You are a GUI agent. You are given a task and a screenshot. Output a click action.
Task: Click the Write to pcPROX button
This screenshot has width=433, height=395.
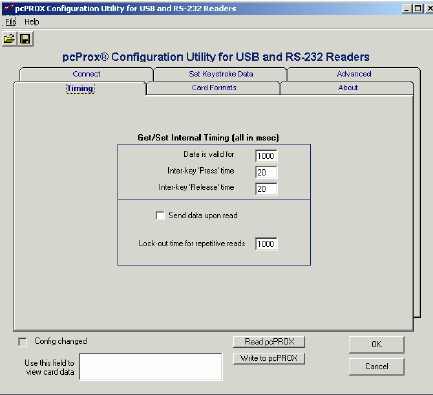coord(269,359)
